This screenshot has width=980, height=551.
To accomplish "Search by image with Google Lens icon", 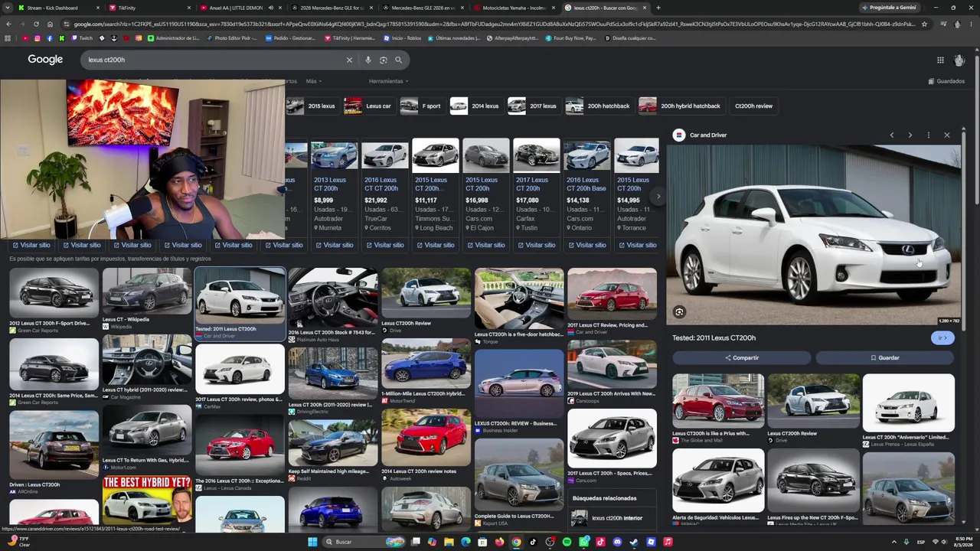I will (x=383, y=60).
